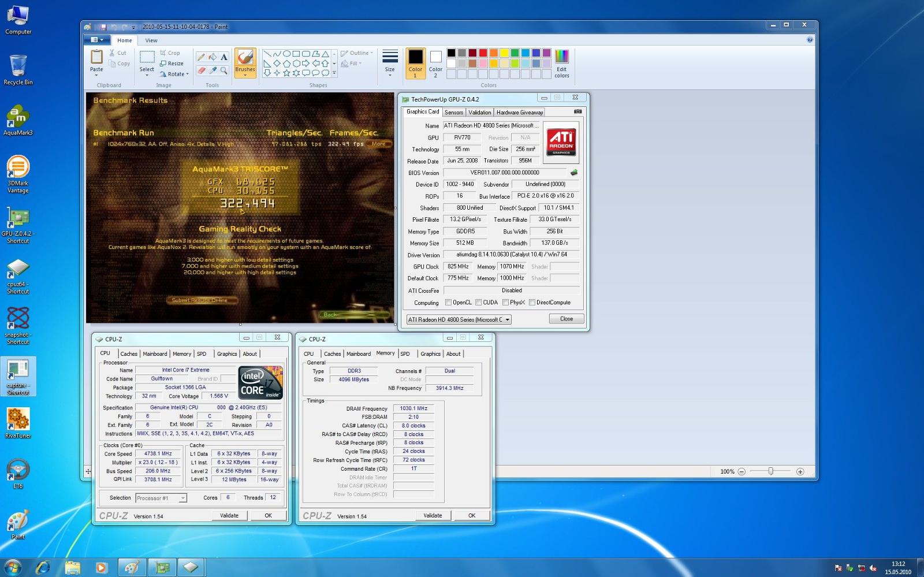Choose the Cloud callout shape
This screenshot has width=924, height=577.
[326, 73]
